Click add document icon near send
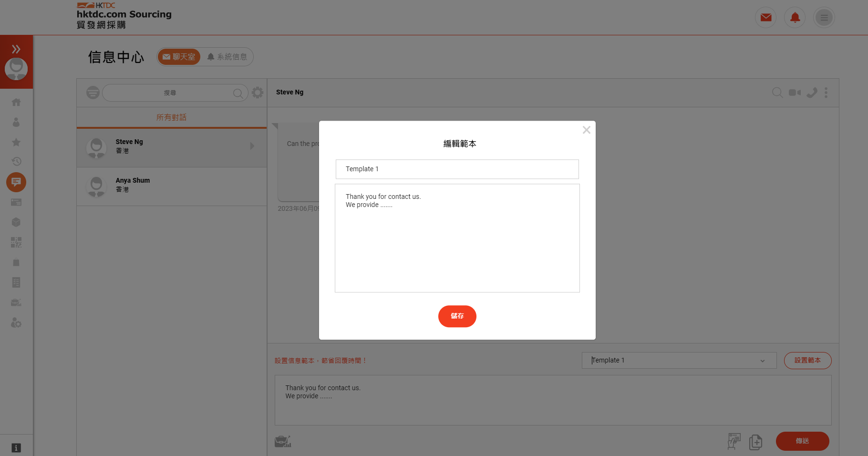 point(755,442)
